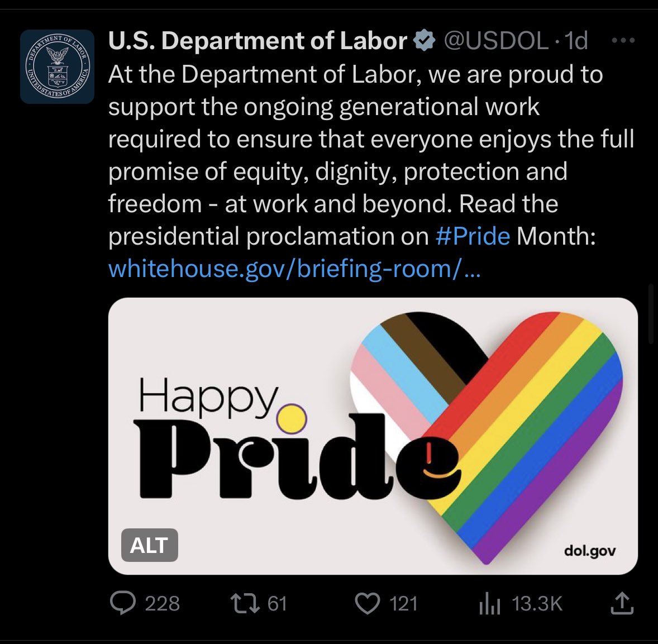Open the #Pride hashtag

[473, 236]
